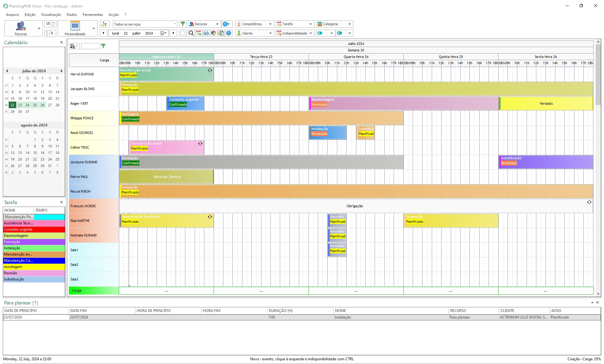The image size is (604, 364).
Task: Open the Dados menu
Action: [72, 15]
